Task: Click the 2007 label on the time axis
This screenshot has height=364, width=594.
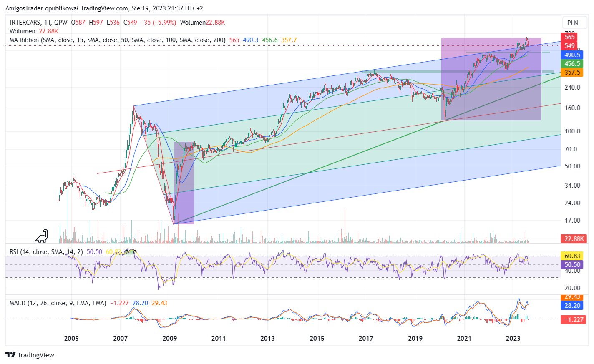Action: (x=121, y=339)
